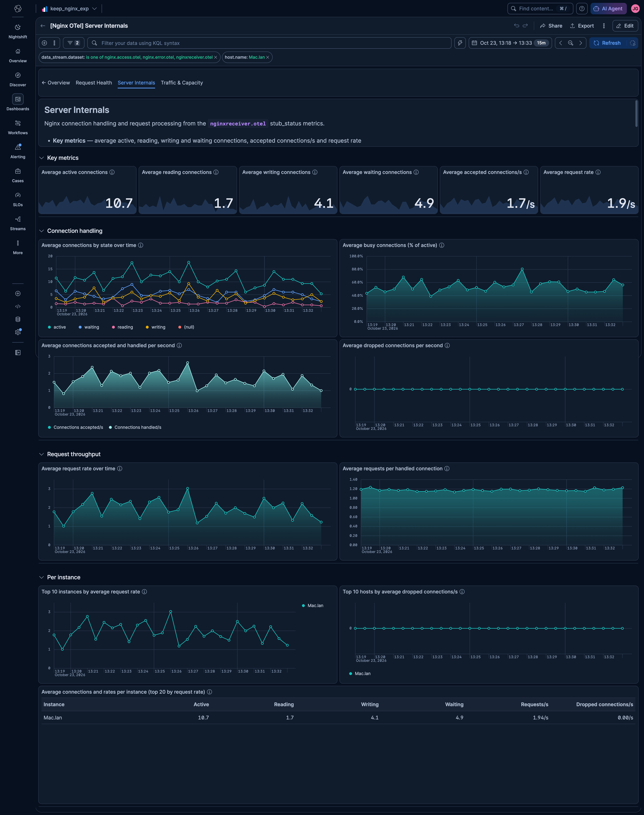Click the add control plus icon
The image size is (644, 815).
[45, 43]
